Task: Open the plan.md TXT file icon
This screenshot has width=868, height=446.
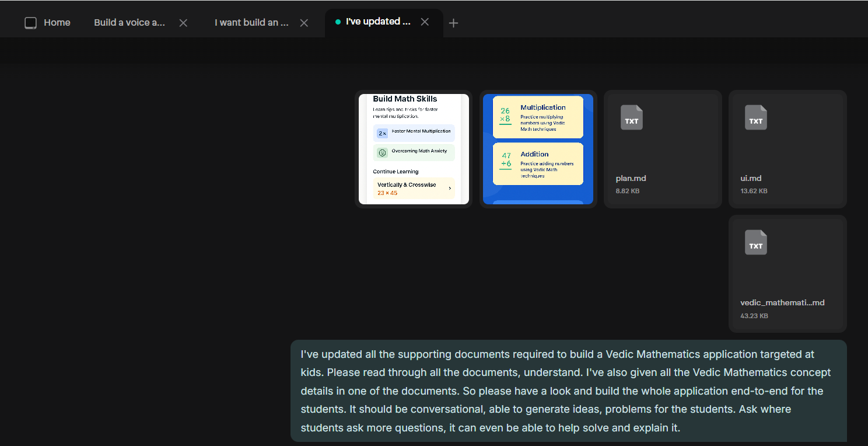Action: 632,117
